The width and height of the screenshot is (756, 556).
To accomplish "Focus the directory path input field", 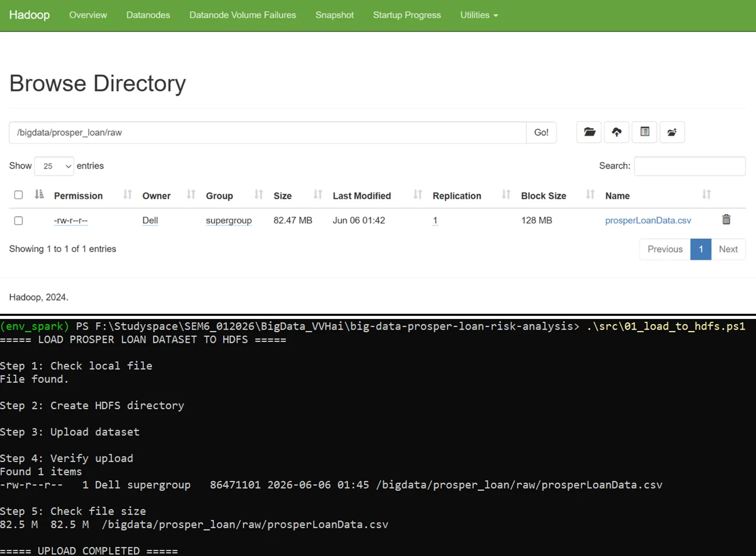I will [x=268, y=132].
